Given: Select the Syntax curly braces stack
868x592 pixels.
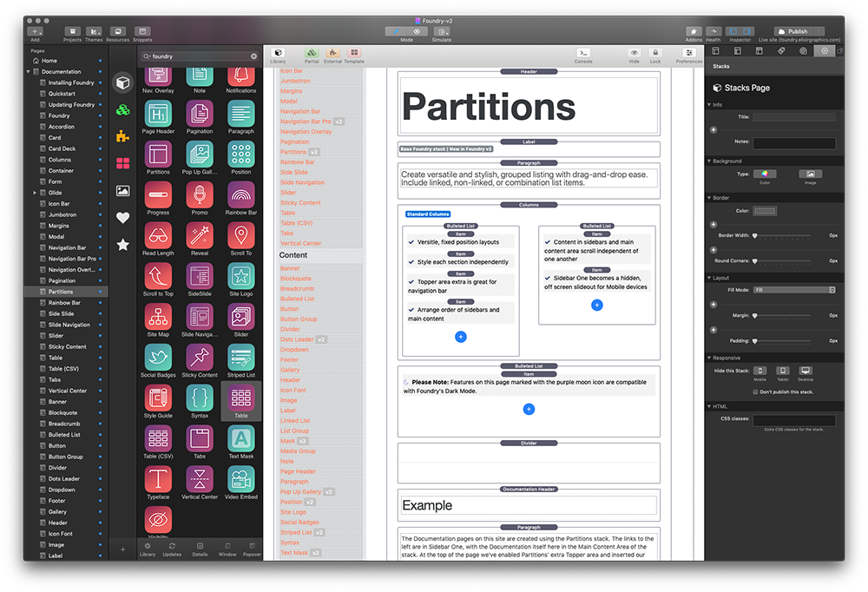Looking at the screenshot, I should pyautogui.click(x=200, y=398).
